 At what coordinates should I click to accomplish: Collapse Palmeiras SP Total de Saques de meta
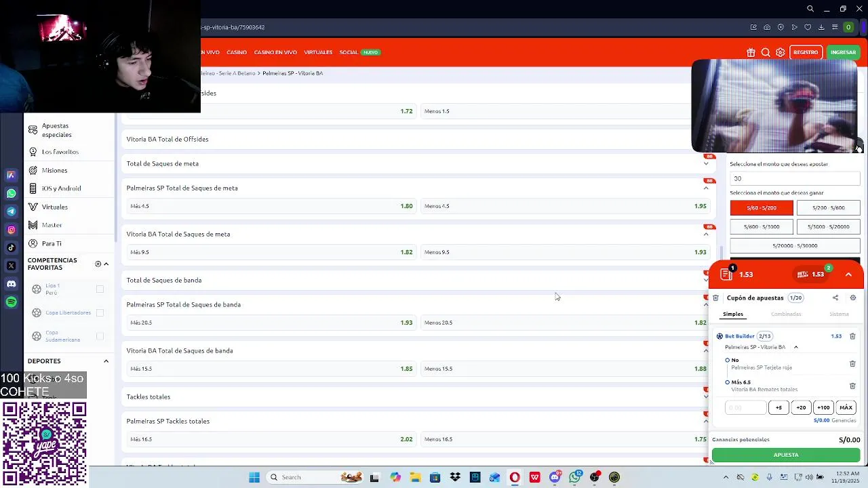tap(706, 188)
